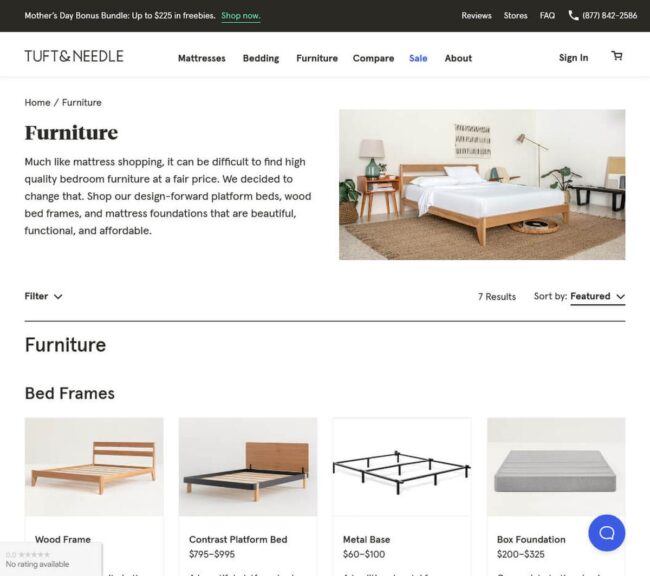Open the Compare menu item

tap(374, 58)
